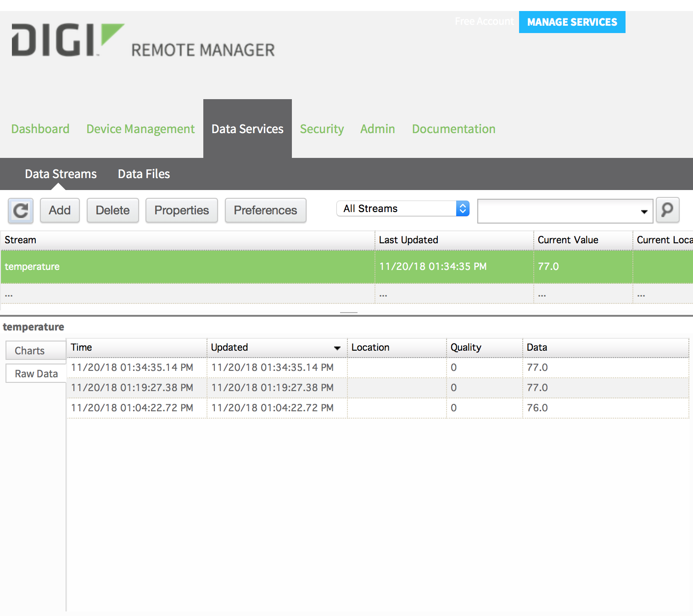Open Preferences dialog
Viewport: 693px width, 616px height.
point(265,210)
